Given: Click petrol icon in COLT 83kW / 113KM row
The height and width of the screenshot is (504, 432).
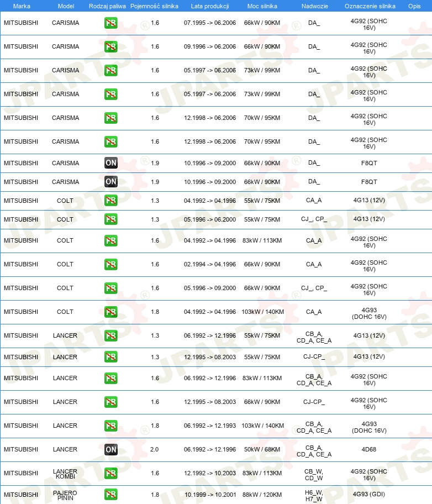Looking at the screenshot, I should tap(111, 240).
